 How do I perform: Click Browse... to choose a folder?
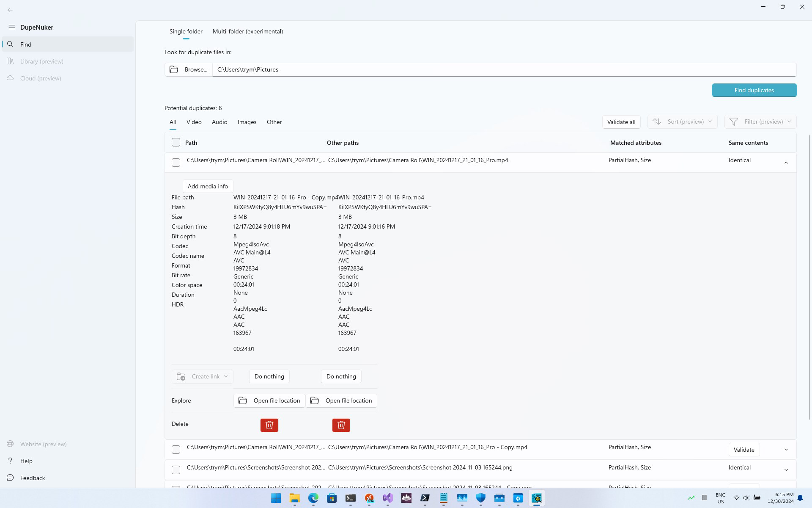189,69
